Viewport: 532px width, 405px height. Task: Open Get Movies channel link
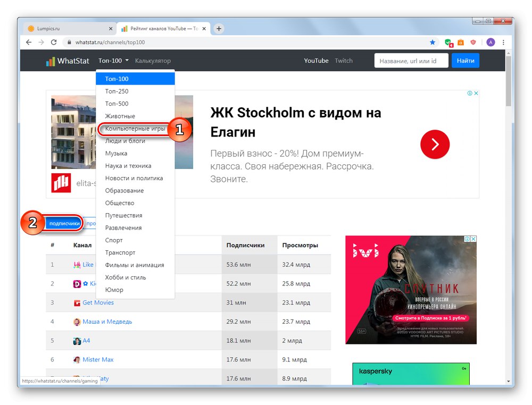tap(98, 302)
